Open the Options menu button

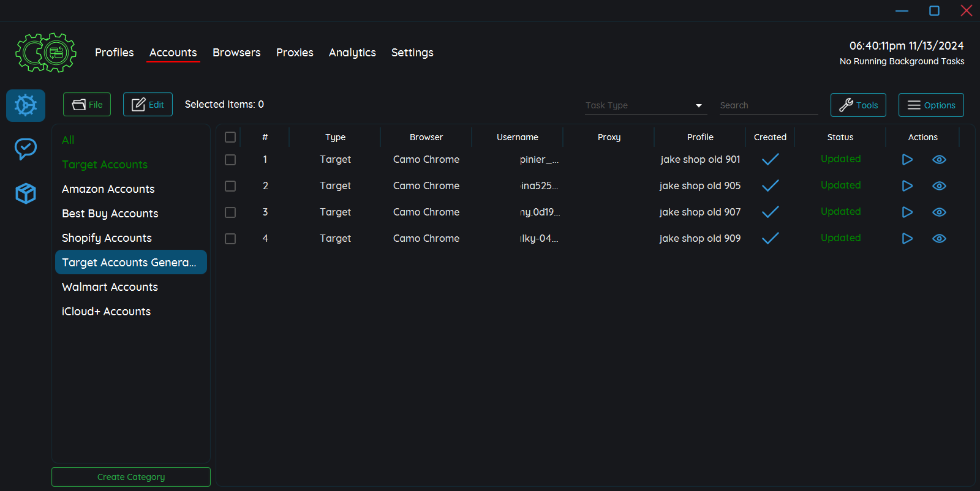pos(931,105)
